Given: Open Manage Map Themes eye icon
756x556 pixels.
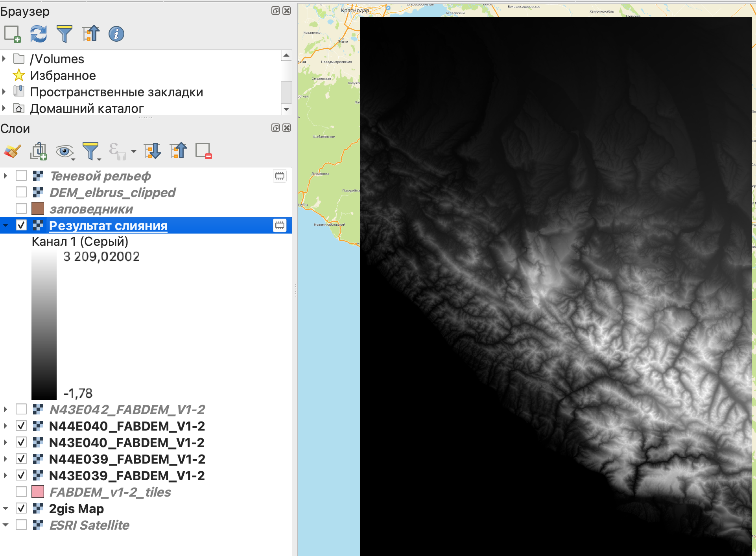Looking at the screenshot, I should 65,151.
